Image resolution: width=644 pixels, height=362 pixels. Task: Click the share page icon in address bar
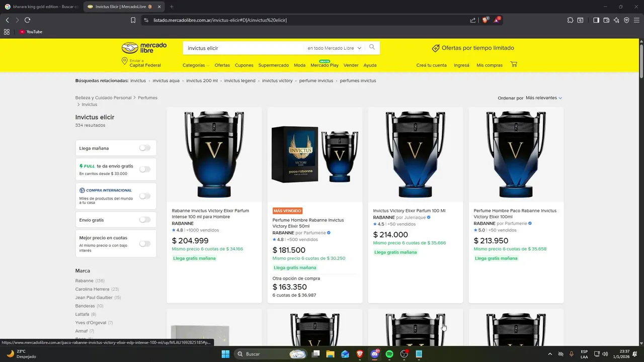click(x=473, y=20)
